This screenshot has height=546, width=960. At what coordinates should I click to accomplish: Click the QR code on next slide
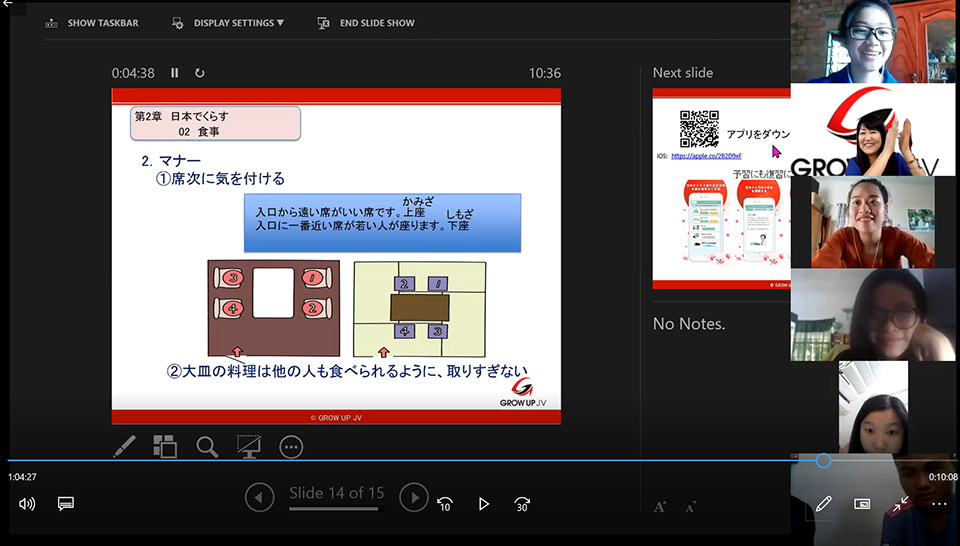(x=699, y=129)
